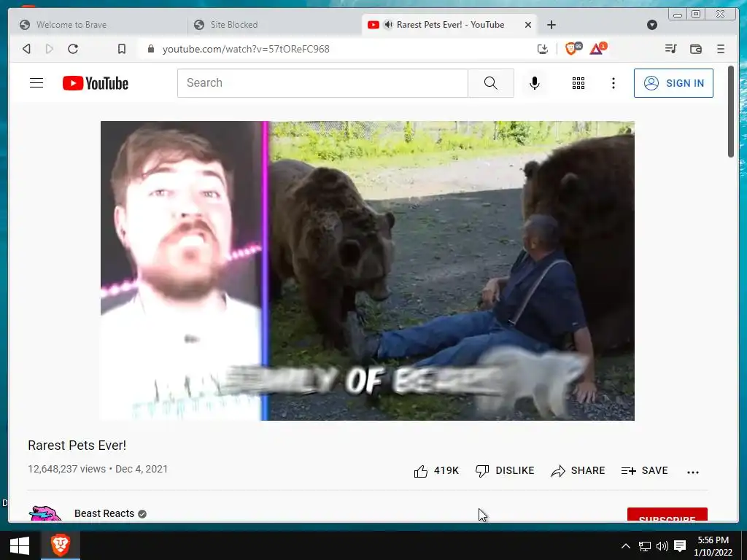Go to the YouTube home logo
This screenshot has height=560, width=747.
96,83
